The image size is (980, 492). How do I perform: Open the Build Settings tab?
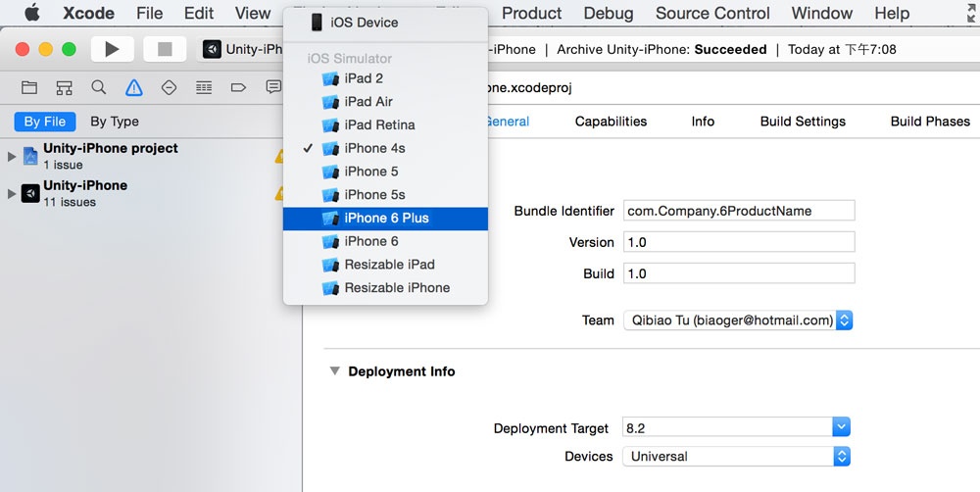[x=803, y=122]
